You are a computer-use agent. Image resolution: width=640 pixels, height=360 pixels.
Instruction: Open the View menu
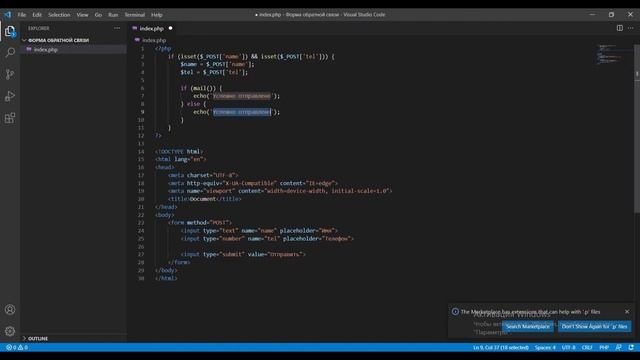(82, 15)
